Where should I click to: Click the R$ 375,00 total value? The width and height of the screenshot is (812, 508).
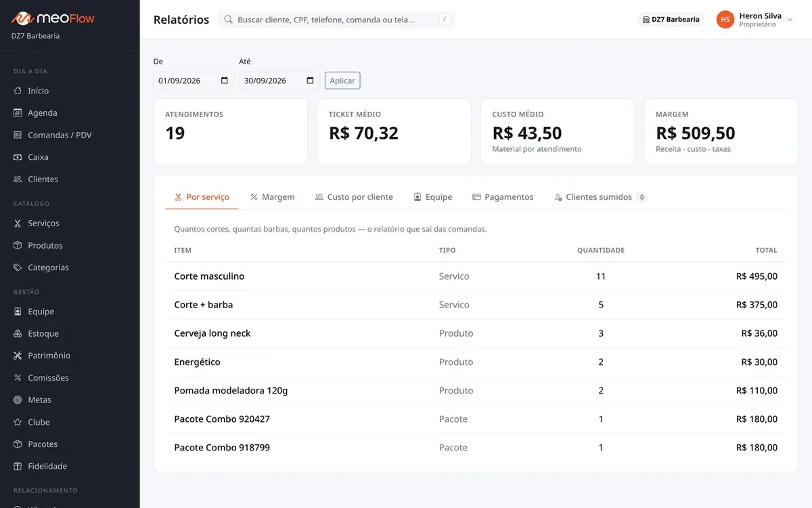click(x=757, y=305)
